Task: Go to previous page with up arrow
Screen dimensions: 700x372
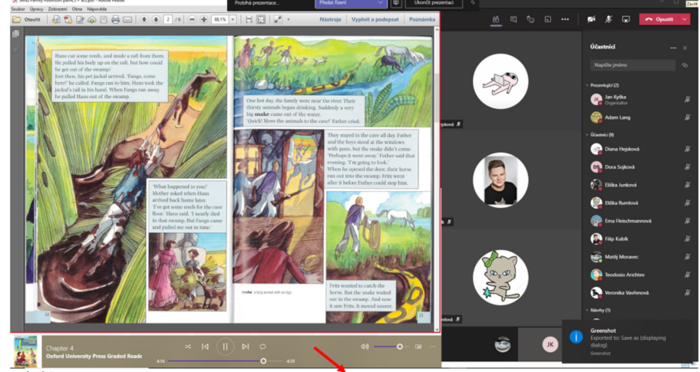Action: coord(144,20)
